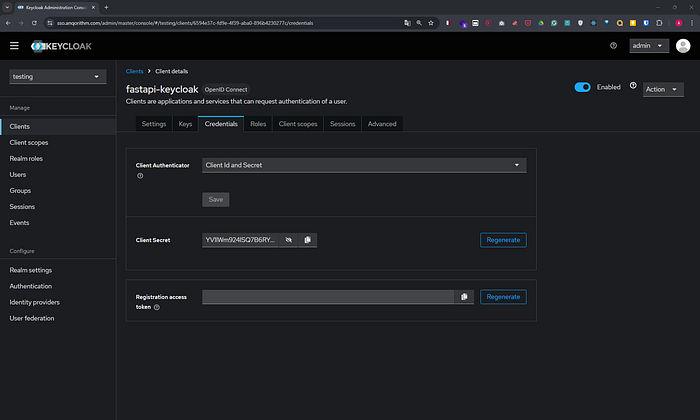Copy the client secret to clipboard
Viewport: 700px width, 420px height.
pos(307,240)
